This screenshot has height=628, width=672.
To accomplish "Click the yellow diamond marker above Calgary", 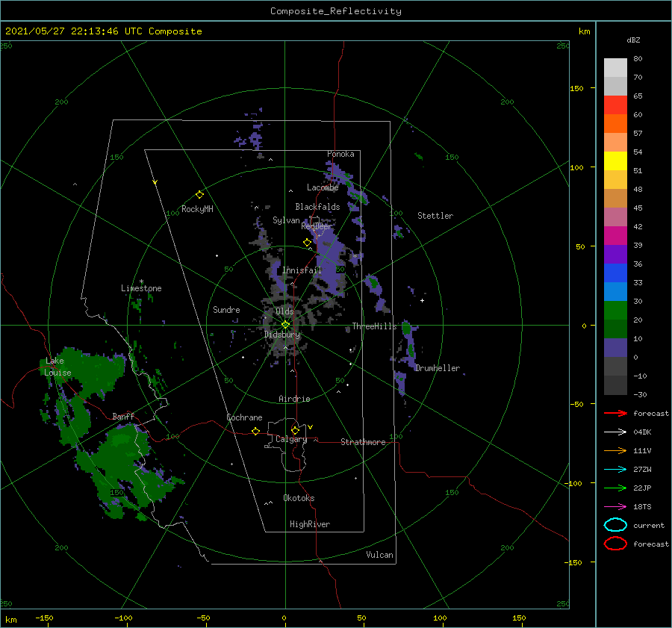I will pyautogui.click(x=295, y=430).
